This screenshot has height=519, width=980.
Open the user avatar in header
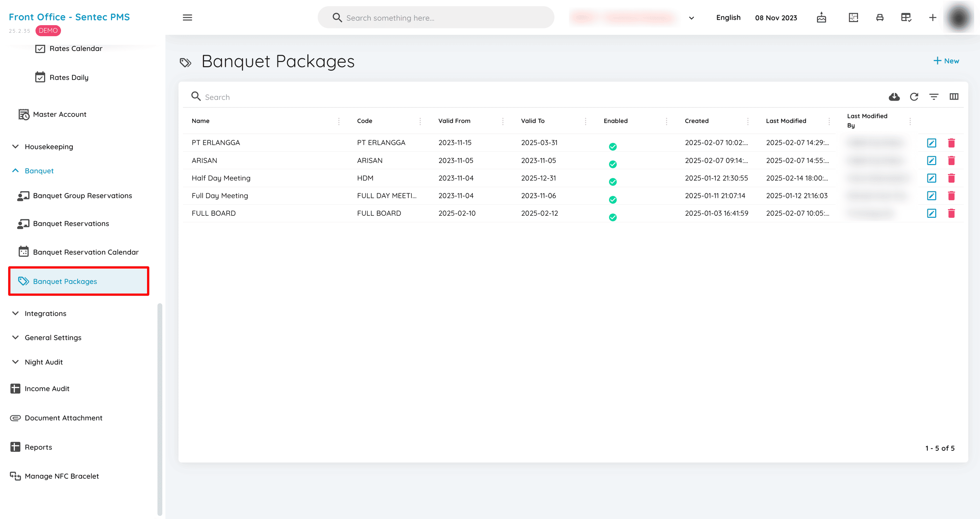pyautogui.click(x=959, y=18)
